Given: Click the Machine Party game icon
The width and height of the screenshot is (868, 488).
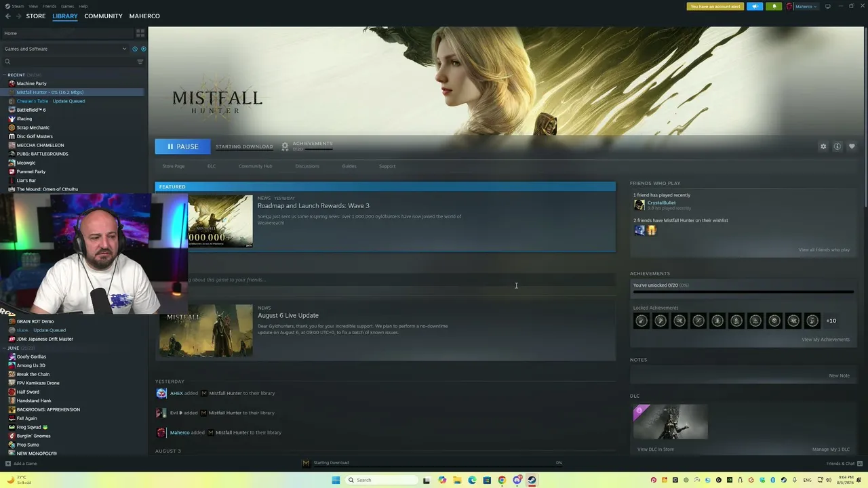Looking at the screenshot, I should 12,83.
